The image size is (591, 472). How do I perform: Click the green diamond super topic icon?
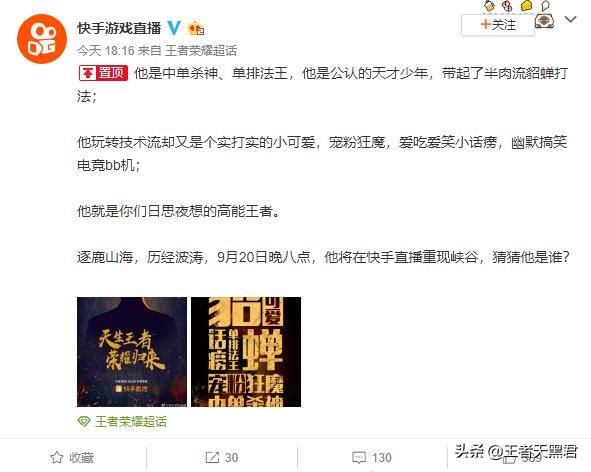pyautogui.click(x=84, y=421)
